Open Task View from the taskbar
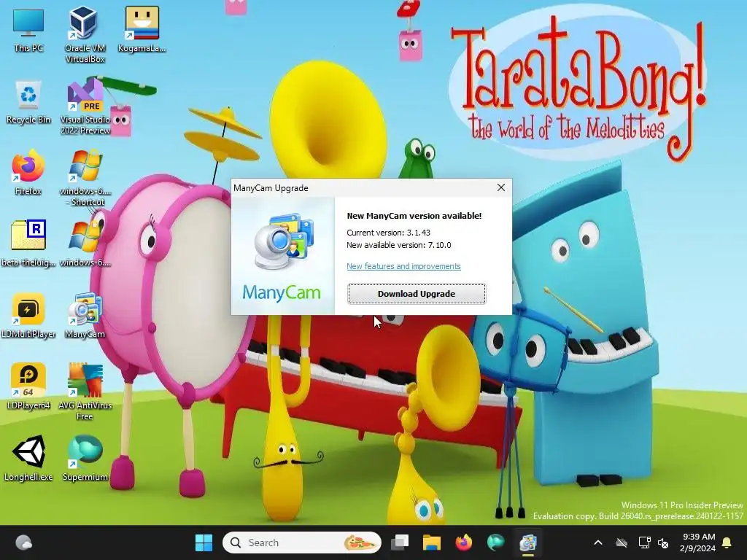The width and height of the screenshot is (747, 560). tap(400, 542)
